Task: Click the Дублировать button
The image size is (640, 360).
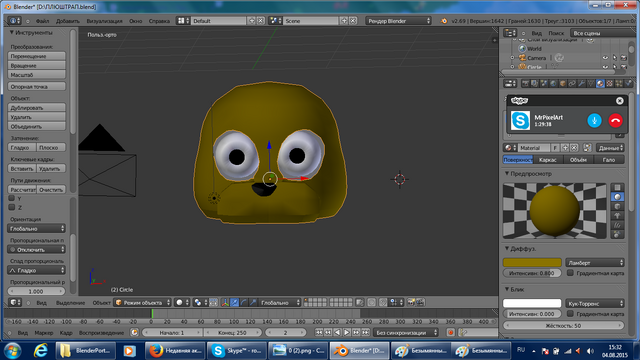Action: coord(36,108)
